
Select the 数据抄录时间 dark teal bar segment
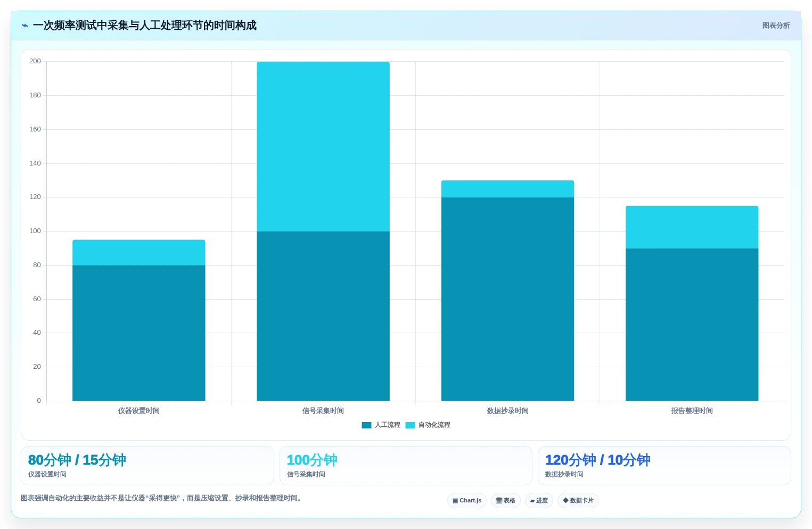click(x=507, y=299)
